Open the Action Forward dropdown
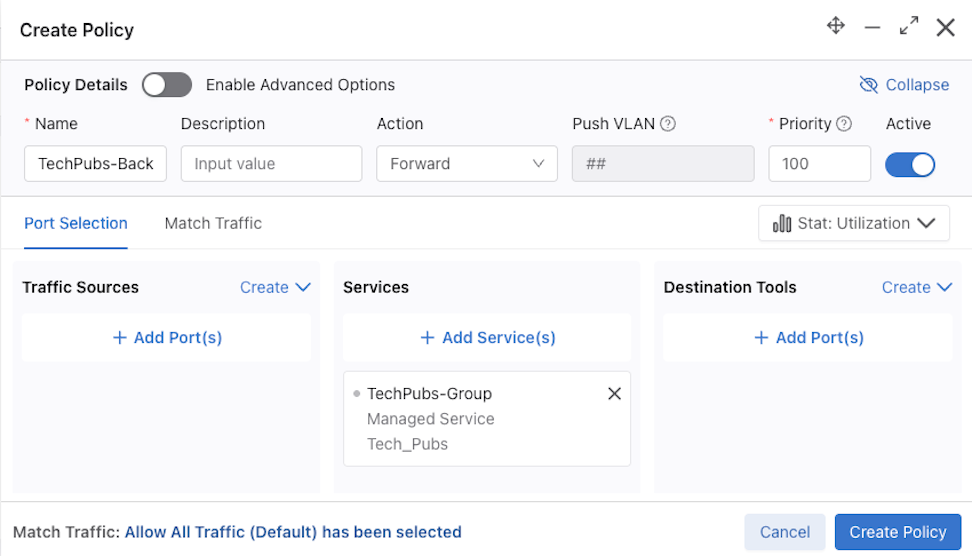972x556 pixels. (467, 164)
